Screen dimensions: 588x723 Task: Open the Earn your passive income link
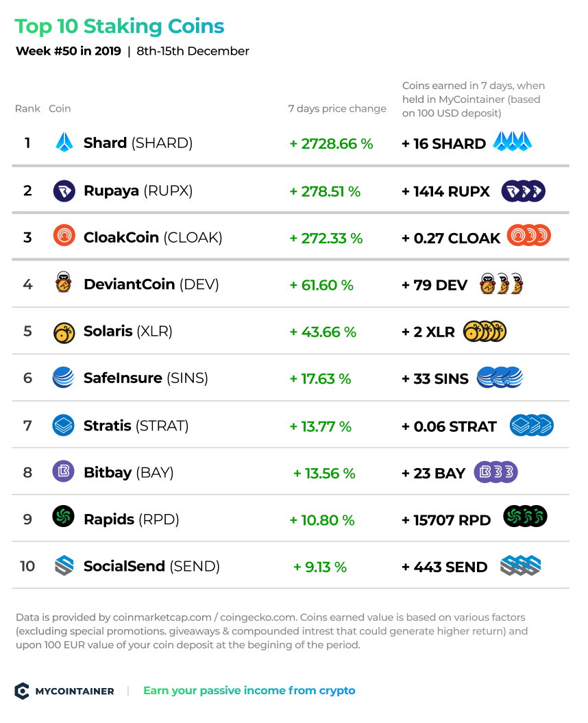[x=249, y=690]
